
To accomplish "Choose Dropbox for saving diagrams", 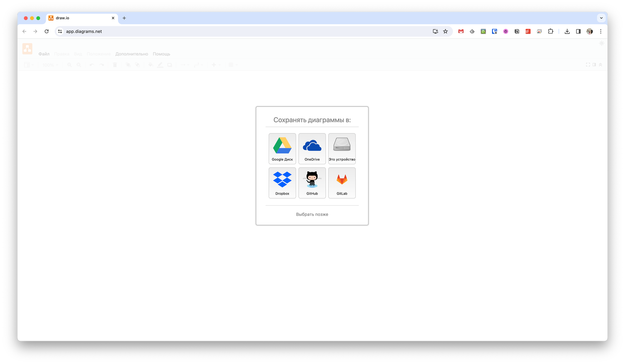I will pyautogui.click(x=282, y=182).
